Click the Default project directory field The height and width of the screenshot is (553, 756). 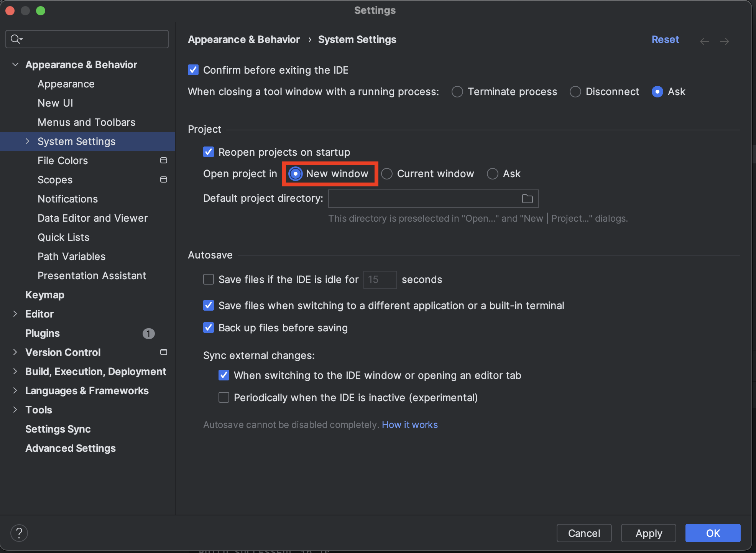[x=422, y=199]
